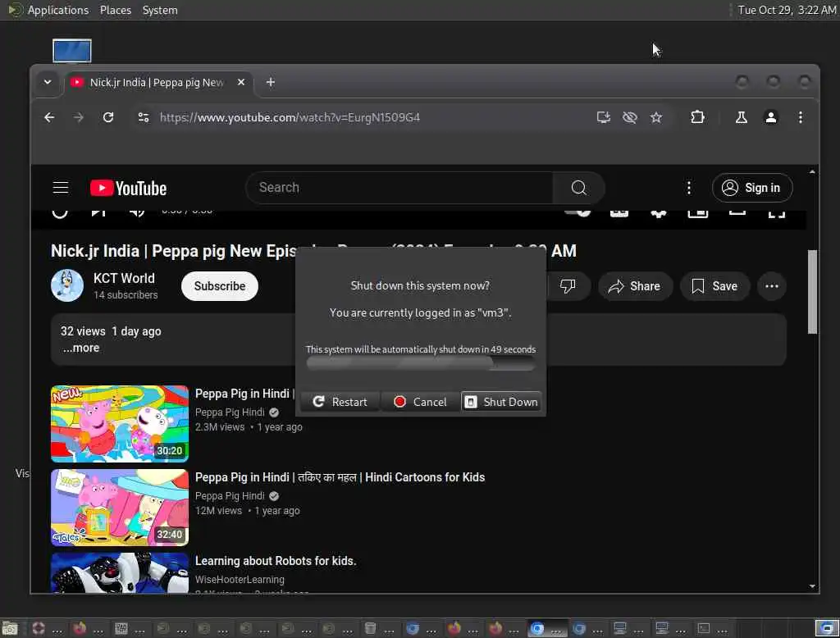840x638 pixels.
Task: Dislike the video with thumbs down
Action: 568,286
